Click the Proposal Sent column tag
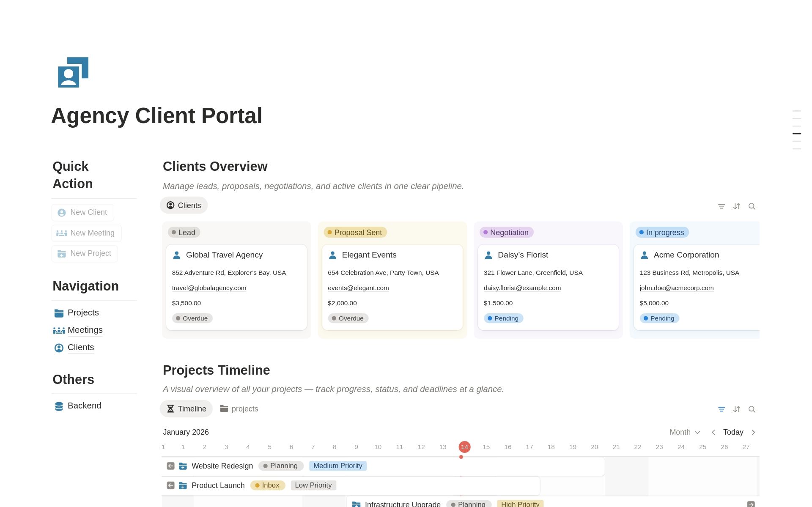 pos(355,233)
